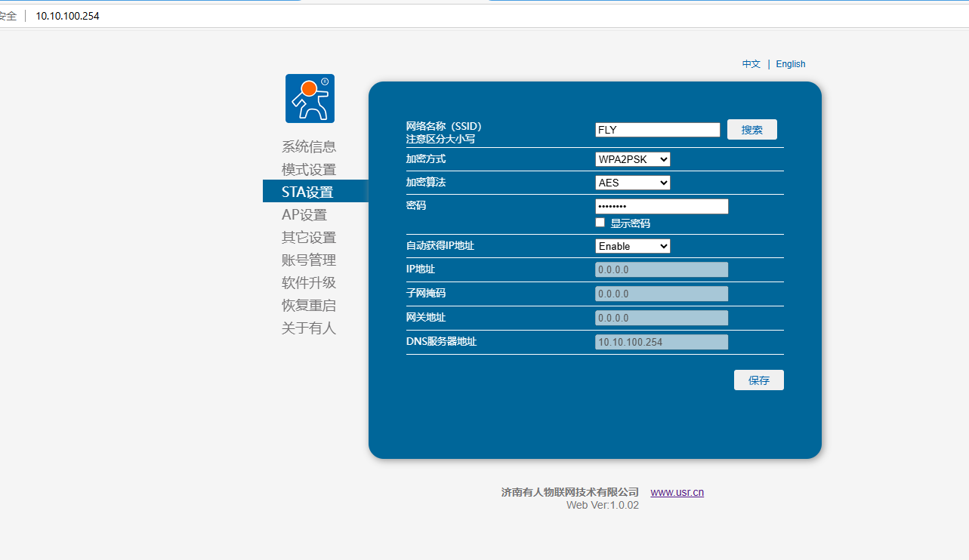Screen dimensions: 969x560
Task: Click the 保存 button
Action: click(x=758, y=380)
